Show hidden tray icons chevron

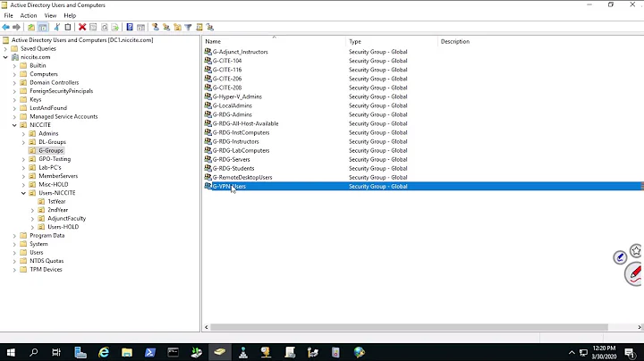[x=572, y=352]
